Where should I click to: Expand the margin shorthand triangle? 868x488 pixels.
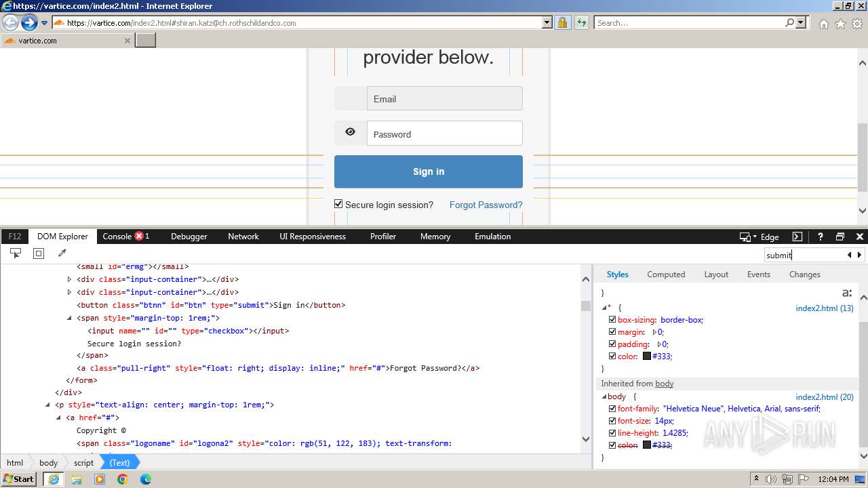click(655, 332)
